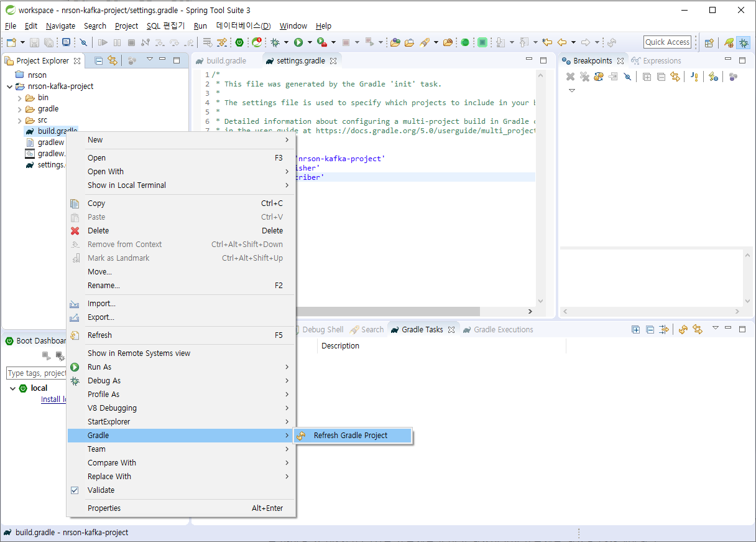Open the Navigate menu in menu bar

pos(60,26)
